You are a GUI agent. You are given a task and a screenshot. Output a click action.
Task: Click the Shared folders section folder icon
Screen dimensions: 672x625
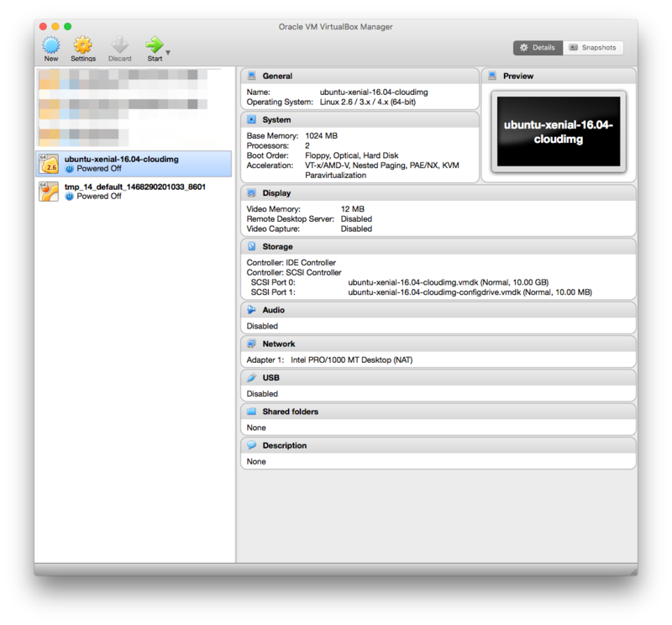click(251, 411)
